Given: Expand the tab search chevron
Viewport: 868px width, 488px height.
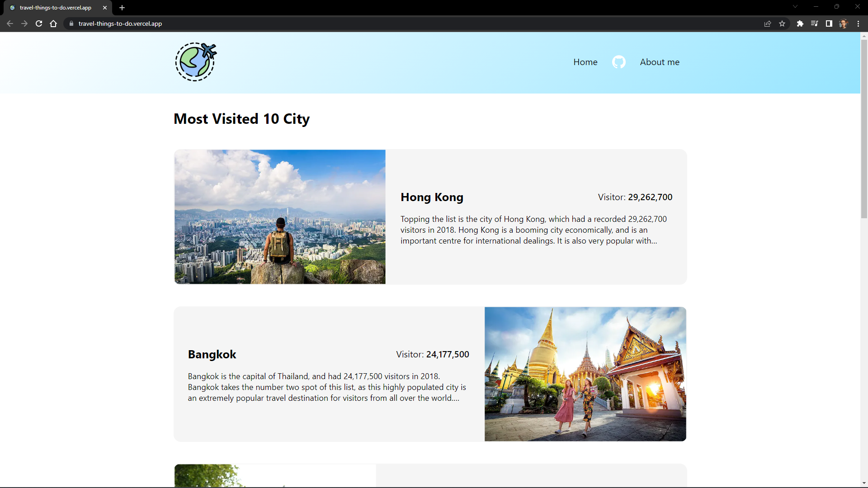Looking at the screenshot, I should (x=795, y=7).
